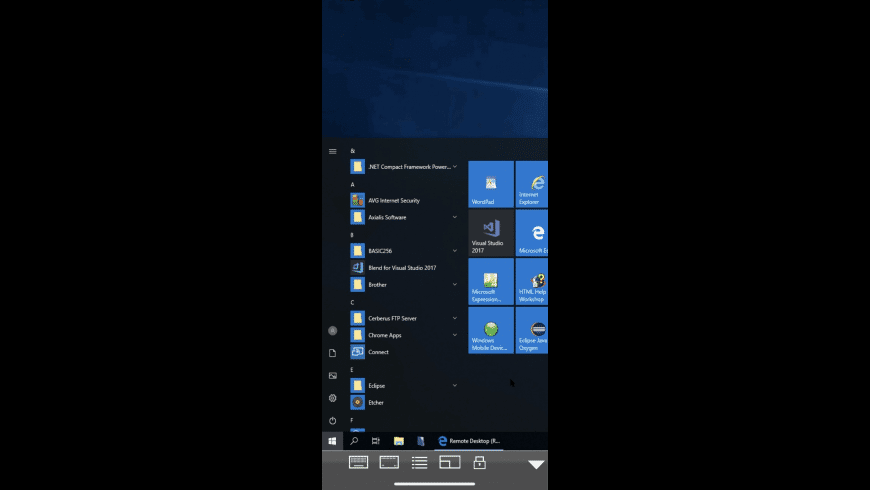Screen dimensions: 870x490
Task: Click the letter C section header
Action: 352,302
